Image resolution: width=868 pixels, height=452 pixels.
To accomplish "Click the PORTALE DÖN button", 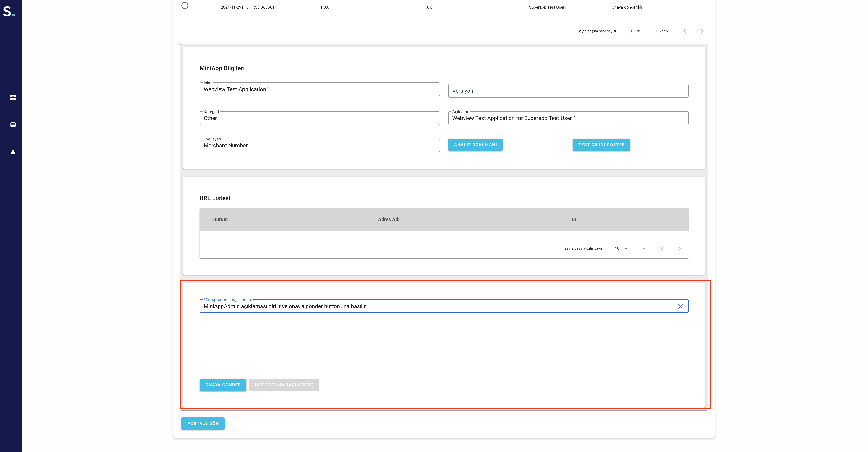I will (x=203, y=423).
